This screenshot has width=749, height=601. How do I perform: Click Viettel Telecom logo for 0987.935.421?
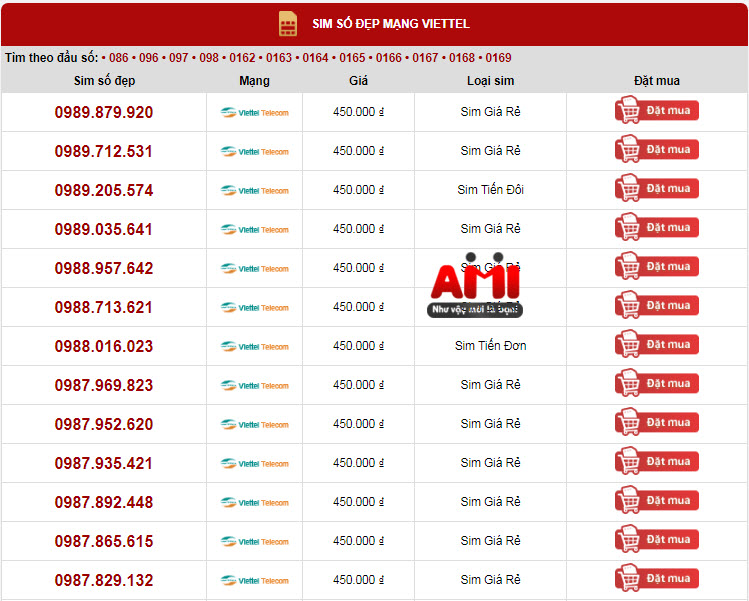(255, 464)
